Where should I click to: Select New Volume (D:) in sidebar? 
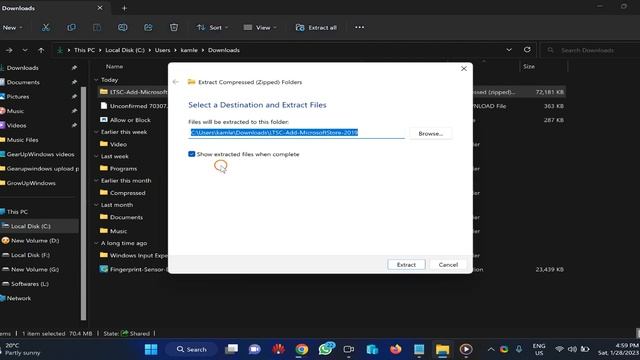pos(35,240)
